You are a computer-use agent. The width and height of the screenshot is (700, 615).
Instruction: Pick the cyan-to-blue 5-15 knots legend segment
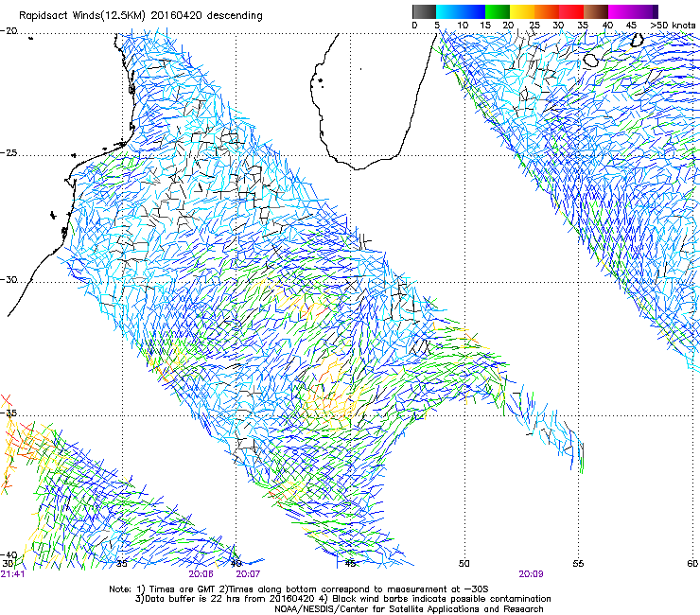[461, 11]
